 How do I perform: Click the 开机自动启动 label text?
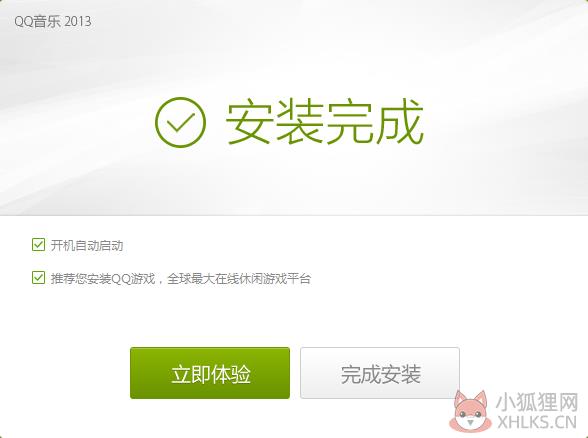(x=87, y=246)
